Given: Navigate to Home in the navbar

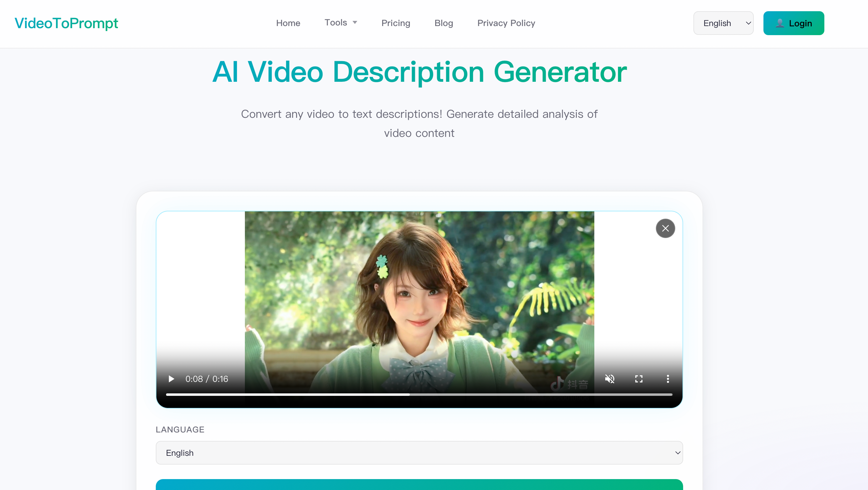Looking at the screenshot, I should click(288, 23).
